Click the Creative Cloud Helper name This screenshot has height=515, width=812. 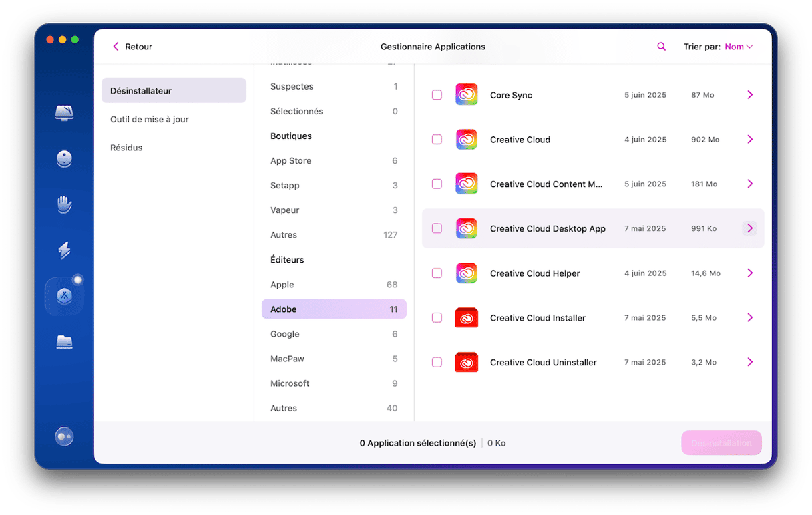point(535,273)
